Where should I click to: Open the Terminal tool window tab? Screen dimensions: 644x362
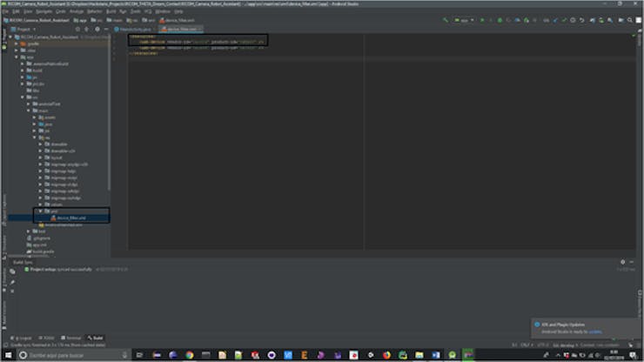coord(71,338)
